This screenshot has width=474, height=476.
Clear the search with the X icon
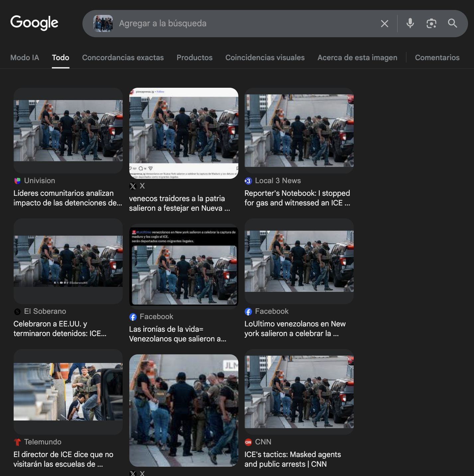tap(384, 24)
